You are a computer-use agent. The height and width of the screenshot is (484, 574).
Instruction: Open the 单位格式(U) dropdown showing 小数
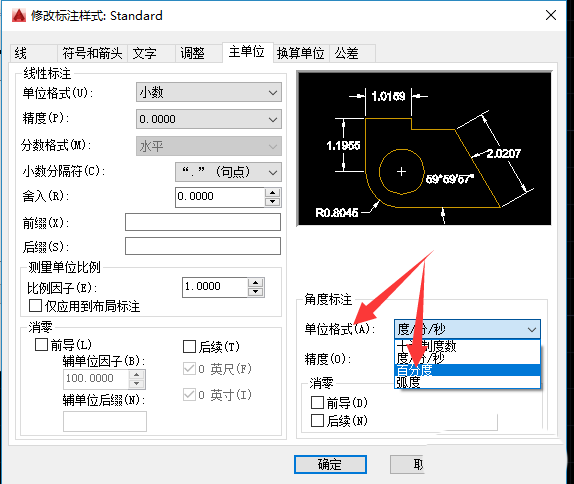[x=209, y=92]
